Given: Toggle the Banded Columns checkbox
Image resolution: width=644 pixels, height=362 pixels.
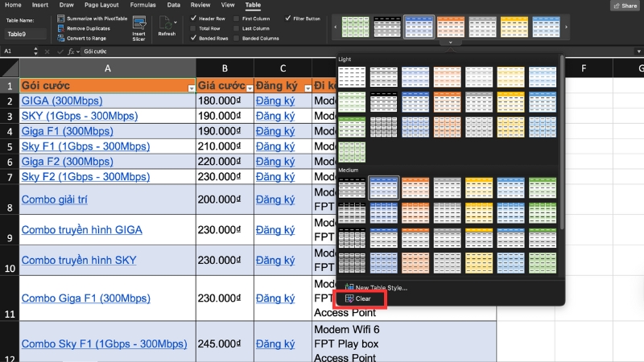Looking at the screenshot, I should pos(236,39).
